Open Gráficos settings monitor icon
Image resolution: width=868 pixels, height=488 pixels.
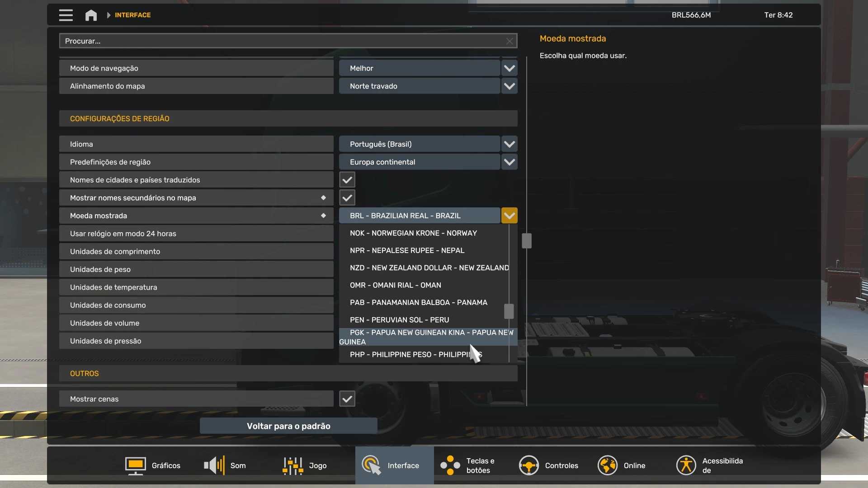pos(135,465)
